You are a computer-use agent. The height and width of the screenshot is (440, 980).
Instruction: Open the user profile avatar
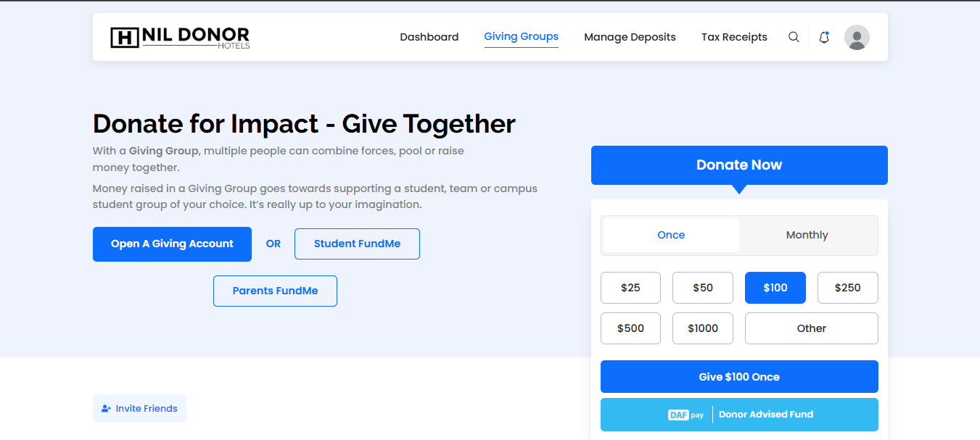857,37
